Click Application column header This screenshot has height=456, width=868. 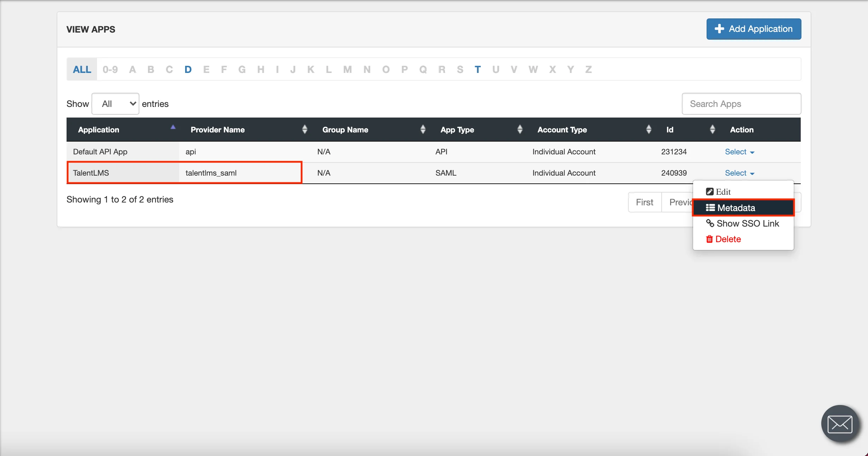(123, 130)
